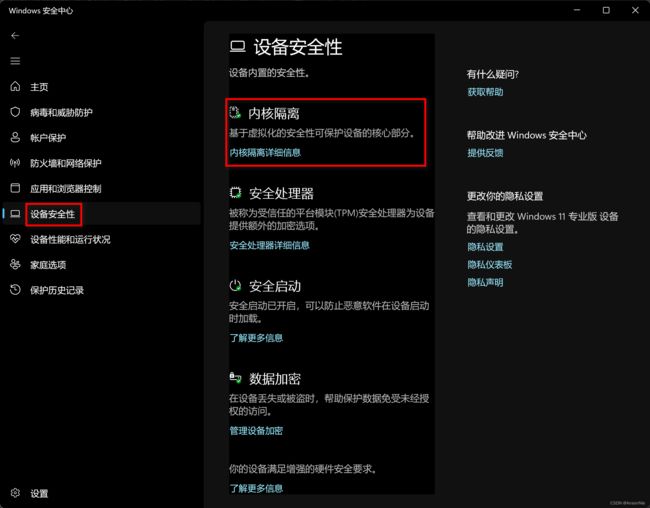Click the core isolation chip icon
650x508 pixels.
pyautogui.click(x=235, y=112)
